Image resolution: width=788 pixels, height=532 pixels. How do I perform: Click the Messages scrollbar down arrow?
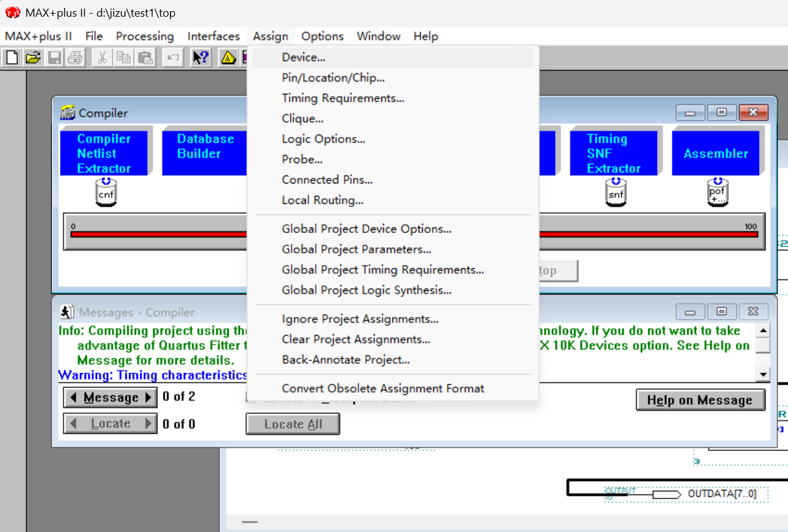763,374
